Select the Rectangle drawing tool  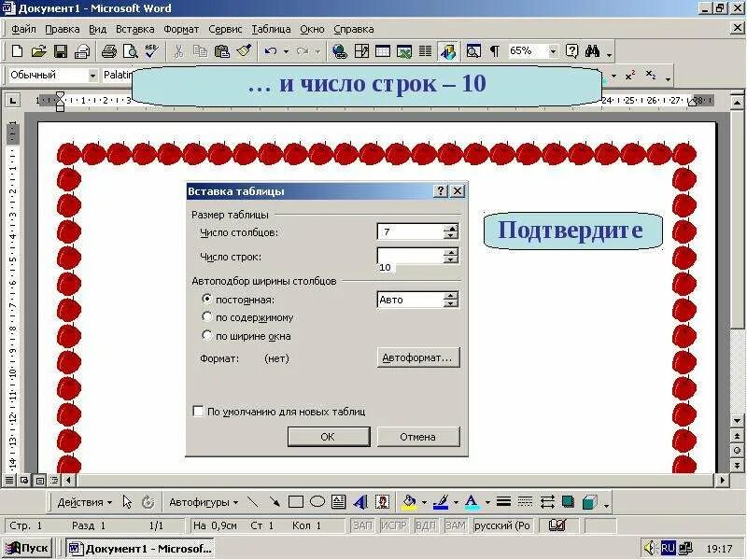[x=296, y=502]
